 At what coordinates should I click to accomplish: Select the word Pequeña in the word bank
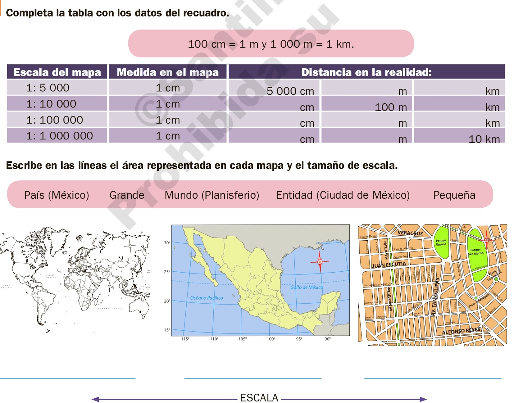pos(453,195)
